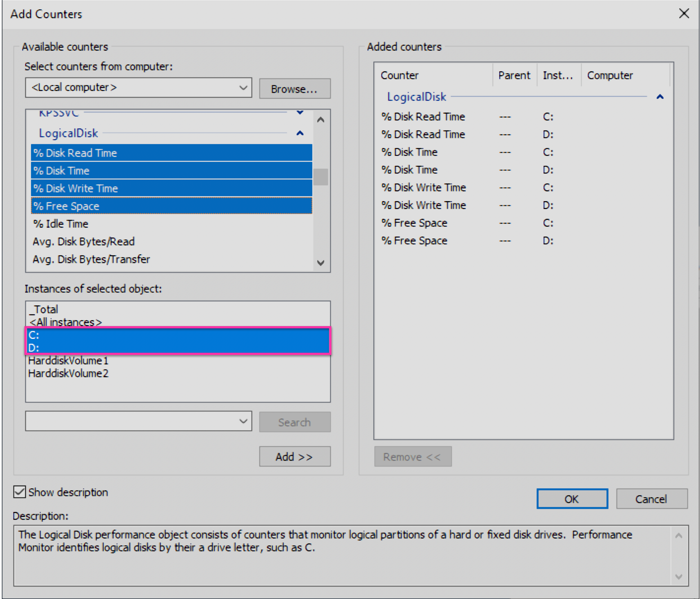Select % Disk Read Time for C: in Added counters
The height and width of the screenshot is (599, 700).
pyautogui.click(x=423, y=116)
